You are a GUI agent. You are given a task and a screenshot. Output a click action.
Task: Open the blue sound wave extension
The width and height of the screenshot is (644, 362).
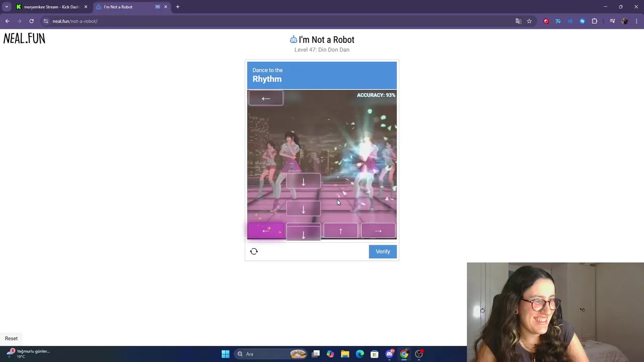pos(570,21)
